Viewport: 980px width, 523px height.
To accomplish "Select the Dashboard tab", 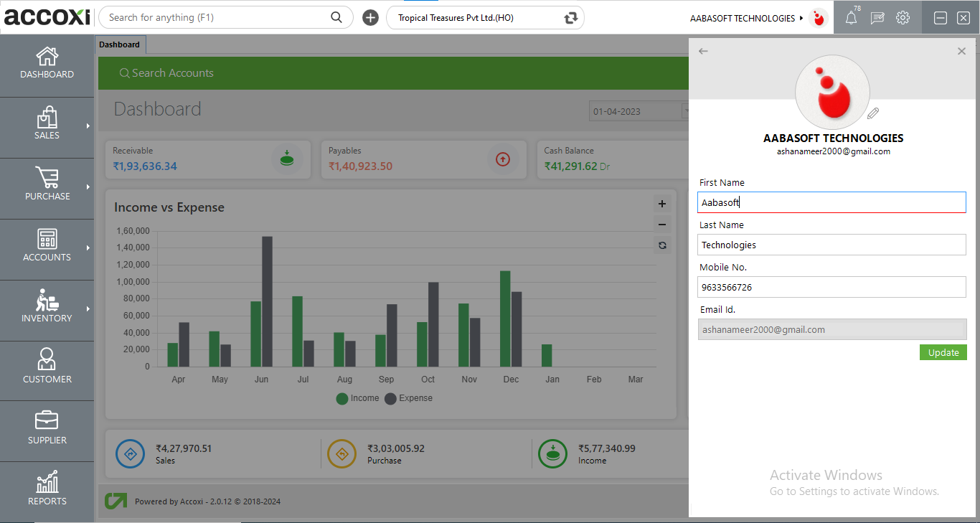I will (x=120, y=44).
